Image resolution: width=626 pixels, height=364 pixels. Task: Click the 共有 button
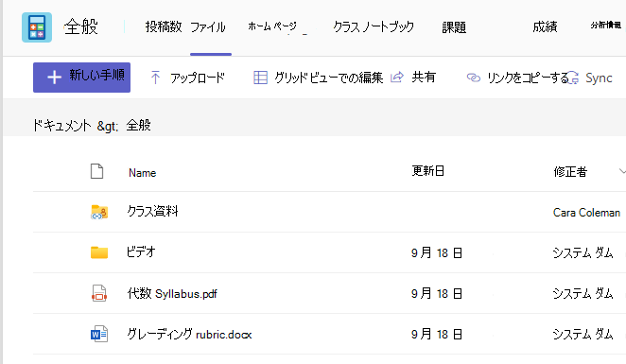pyautogui.click(x=424, y=77)
